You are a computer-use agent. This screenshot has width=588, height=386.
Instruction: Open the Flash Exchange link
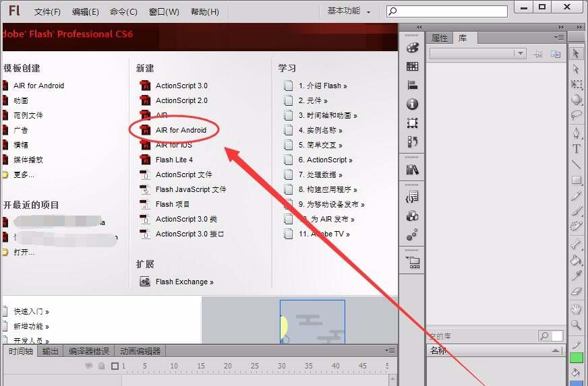(177, 282)
